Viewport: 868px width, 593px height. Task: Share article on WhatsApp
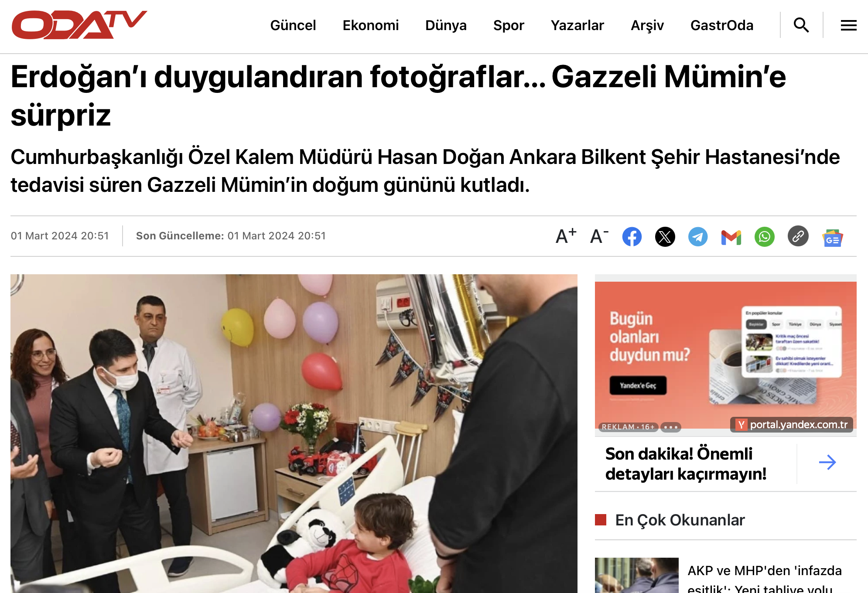[764, 237]
